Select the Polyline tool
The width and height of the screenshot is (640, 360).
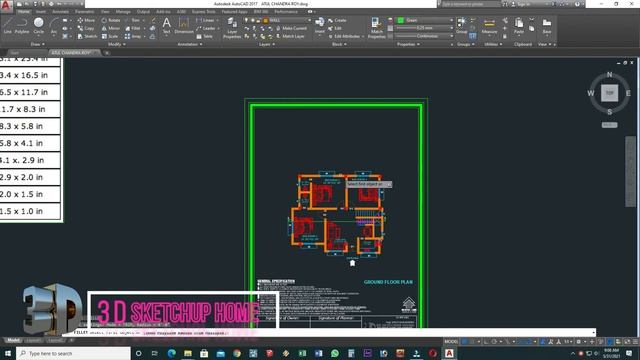click(x=22, y=25)
